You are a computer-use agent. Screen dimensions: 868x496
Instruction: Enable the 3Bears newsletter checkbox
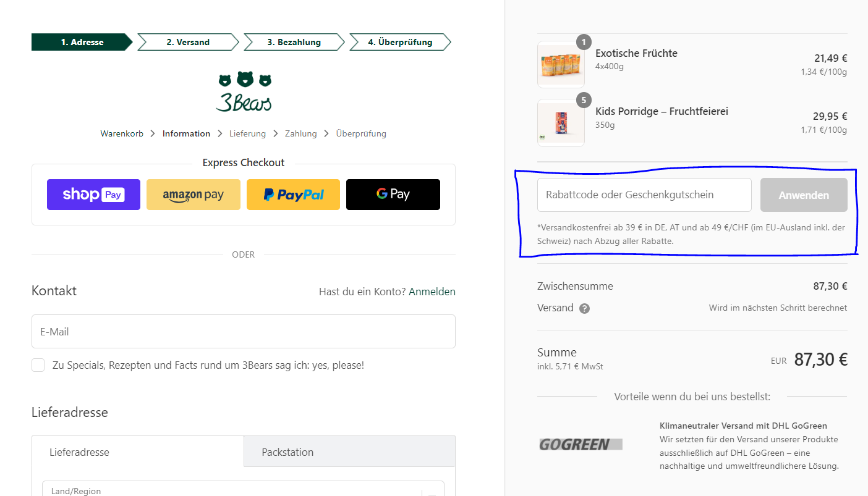point(38,365)
